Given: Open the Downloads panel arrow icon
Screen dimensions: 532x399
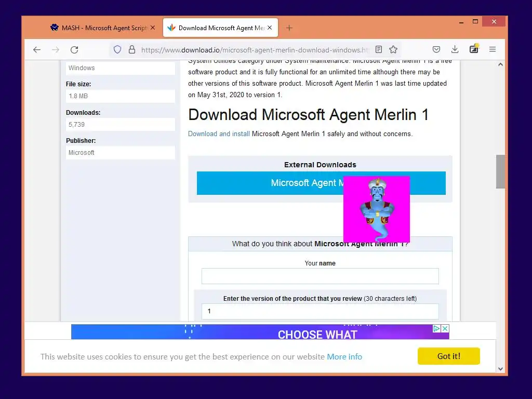Looking at the screenshot, I should pos(455,49).
